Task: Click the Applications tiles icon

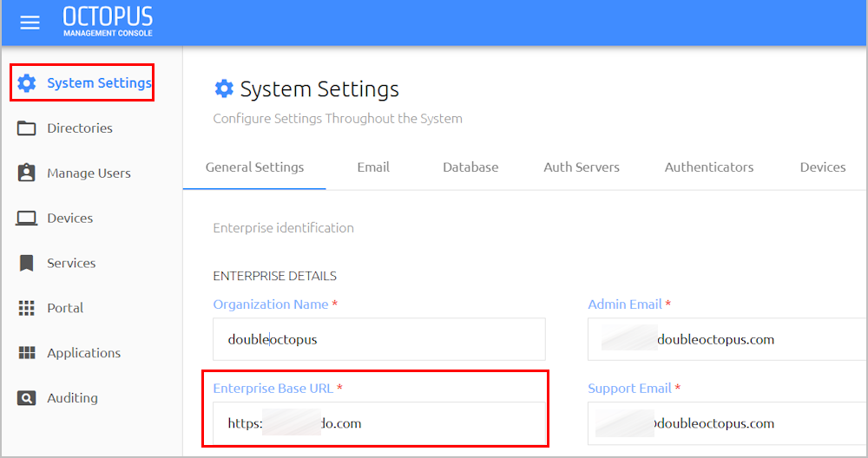Action: 27,353
